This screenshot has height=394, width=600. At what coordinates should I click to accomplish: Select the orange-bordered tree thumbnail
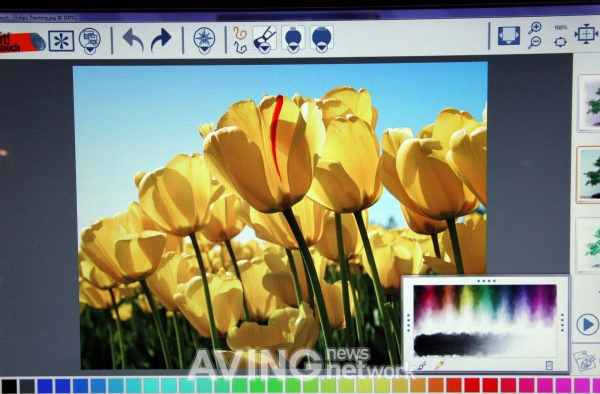(x=589, y=174)
